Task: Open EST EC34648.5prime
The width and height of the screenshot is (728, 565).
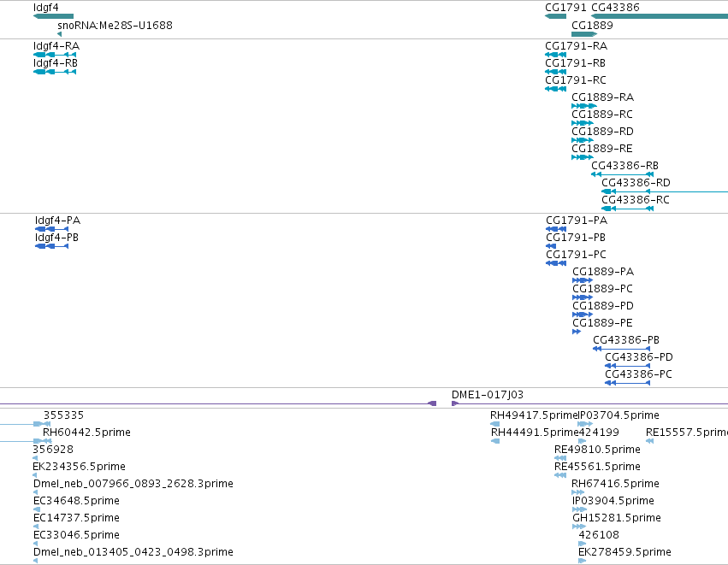Action: point(77,501)
